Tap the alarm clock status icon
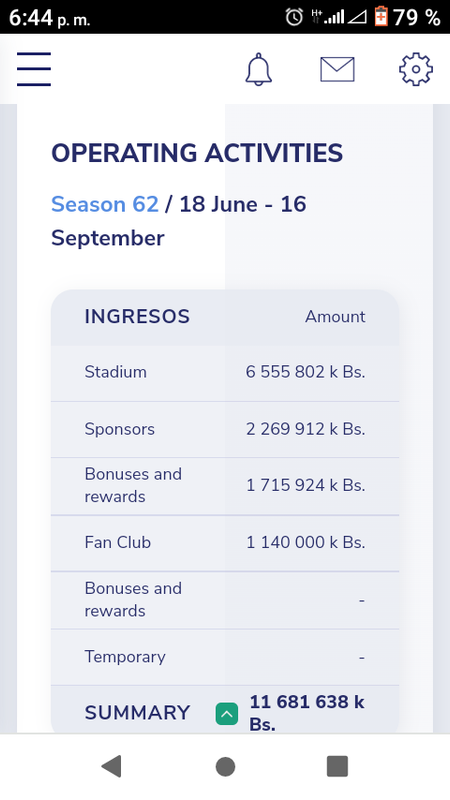 point(294,17)
